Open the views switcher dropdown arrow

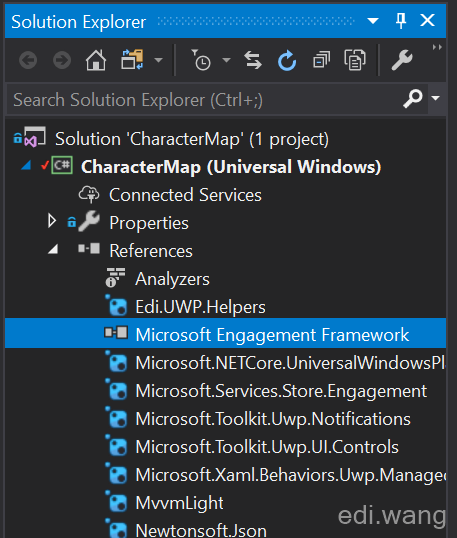tap(158, 60)
